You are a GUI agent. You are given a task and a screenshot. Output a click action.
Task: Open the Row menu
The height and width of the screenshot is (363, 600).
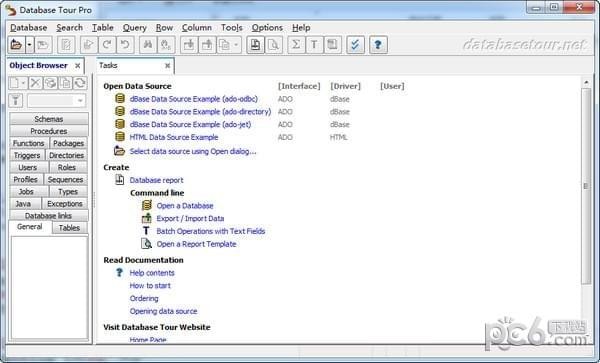pos(165,28)
